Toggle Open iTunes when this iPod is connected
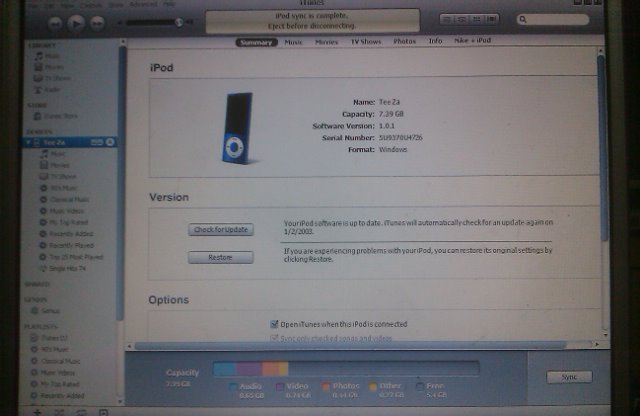The width and height of the screenshot is (640, 416). click(275, 324)
